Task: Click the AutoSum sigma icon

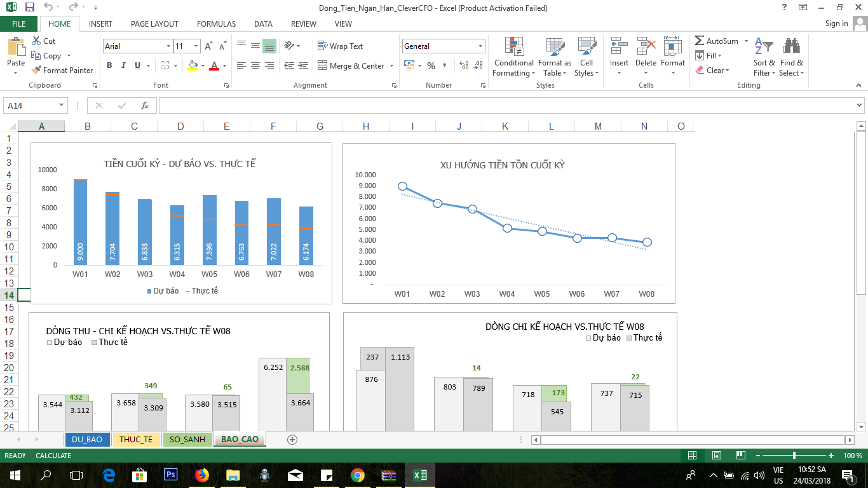Action: [x=700, y=41]
